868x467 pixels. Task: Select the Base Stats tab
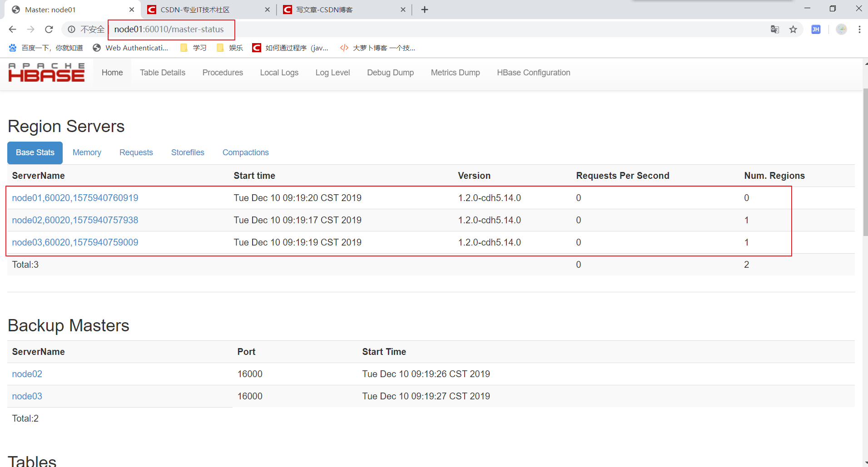pyautogui.click(x=35, y=152)
